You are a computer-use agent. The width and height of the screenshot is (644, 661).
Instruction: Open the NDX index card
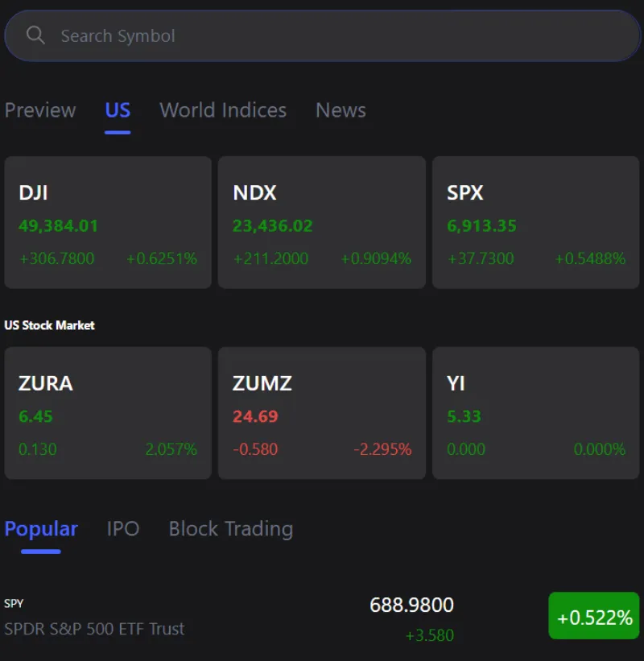pos(322,222)
